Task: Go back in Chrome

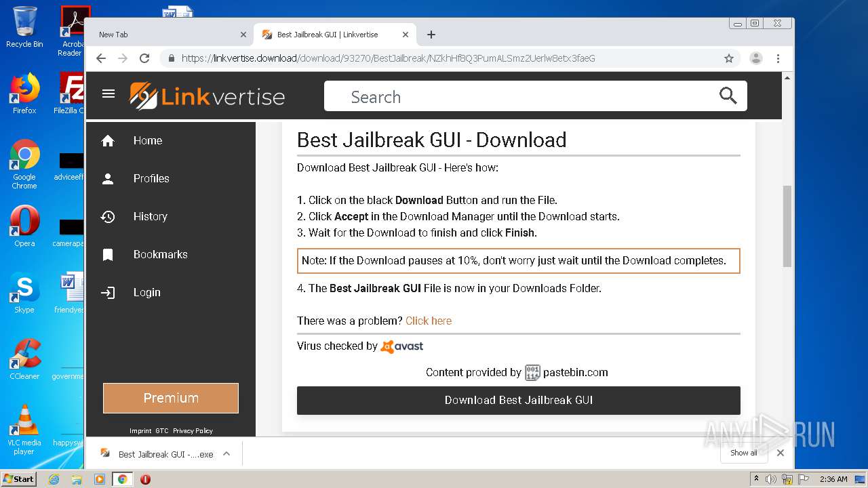Action: 101,58
